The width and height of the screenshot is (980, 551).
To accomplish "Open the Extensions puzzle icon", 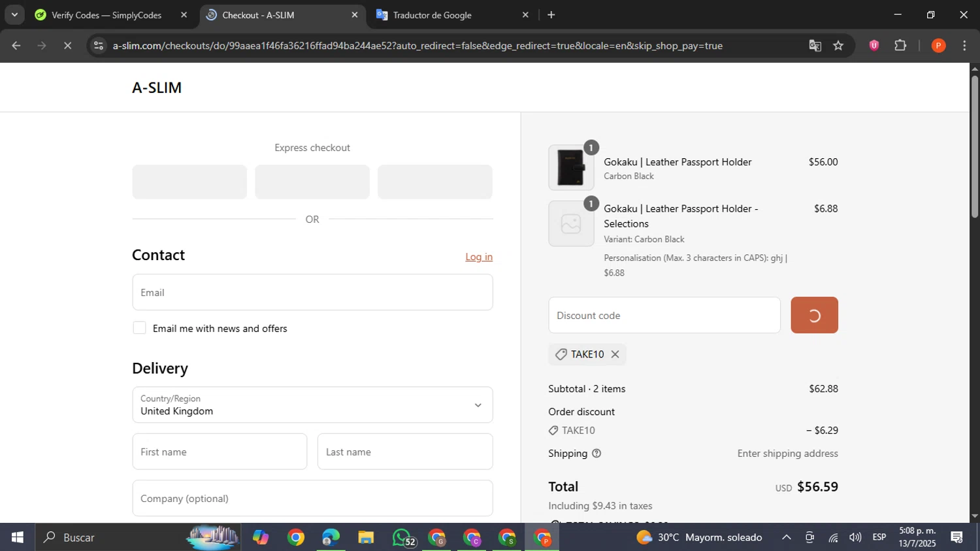I will (900, 46).
